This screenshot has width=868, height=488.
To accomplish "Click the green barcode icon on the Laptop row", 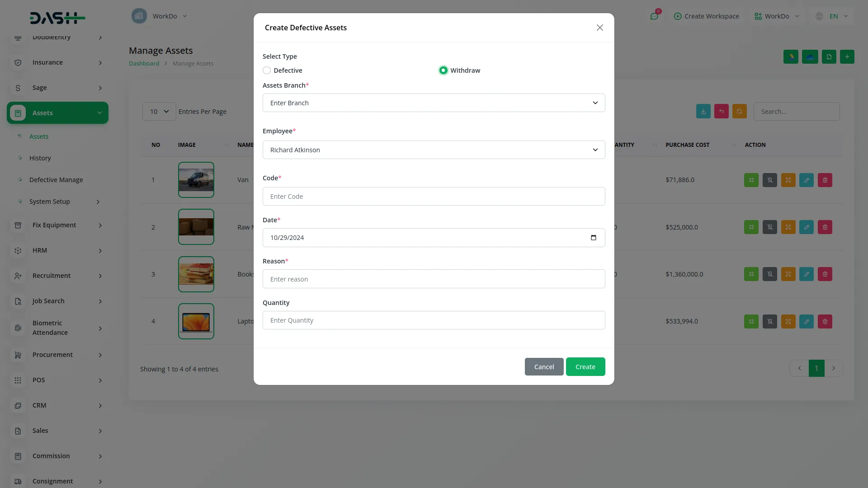I will point(751,321).
